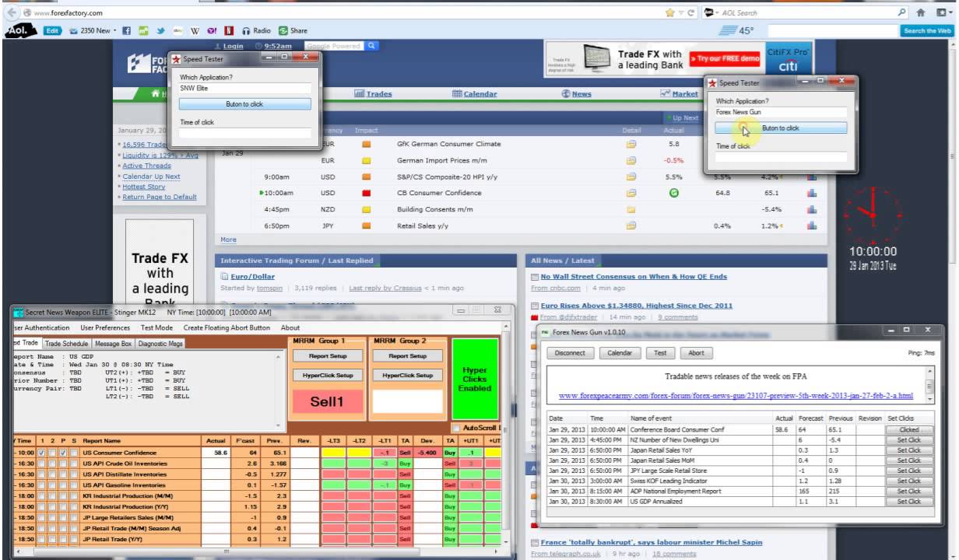Viewport: 959px width, 560px height.
Task: Switch to Message Box tab
Action: click(x=114, y=343)
